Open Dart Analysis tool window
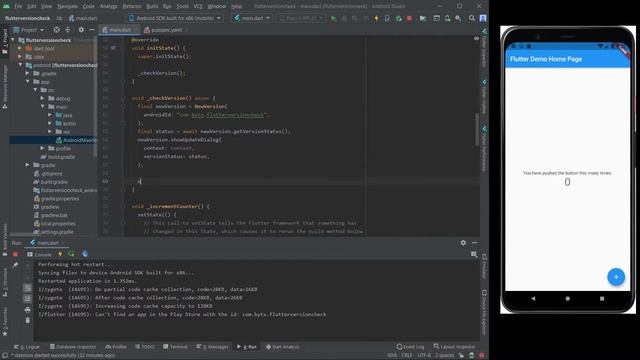The width and height of the screenshot is (640, 360). 282,347
